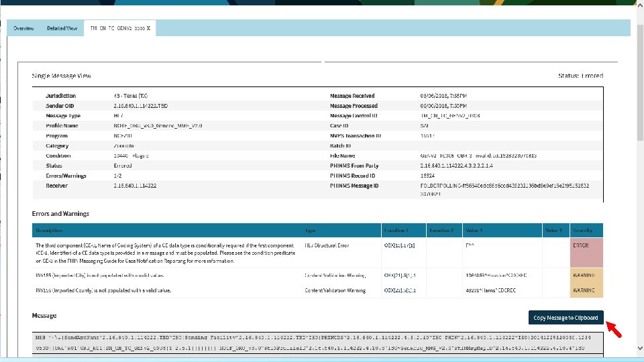Click the red ERROR severity cell

tap(586, 253)
